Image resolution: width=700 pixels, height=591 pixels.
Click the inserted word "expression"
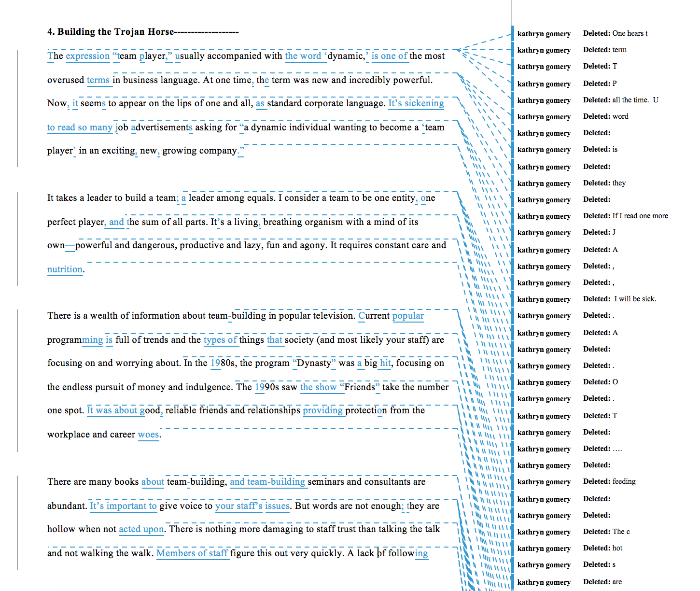pyautogui.click(x=88, y=56)
